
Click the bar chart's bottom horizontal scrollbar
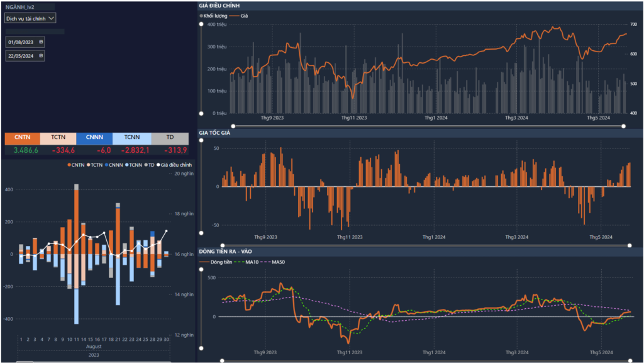[25, 361]
